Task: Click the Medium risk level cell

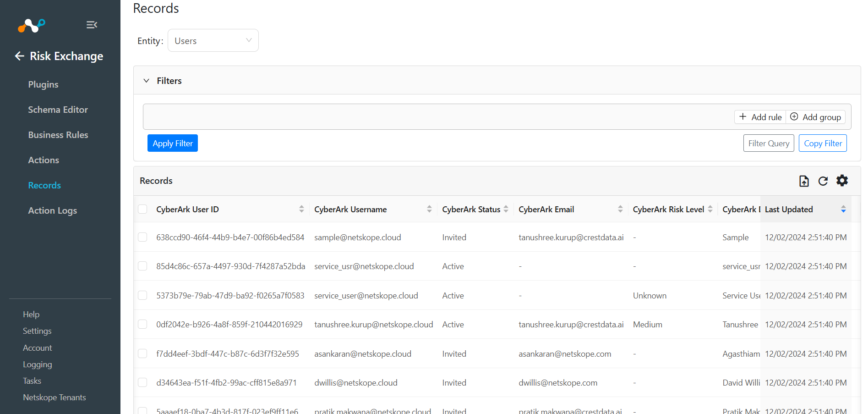Action: tap(648, 324)
